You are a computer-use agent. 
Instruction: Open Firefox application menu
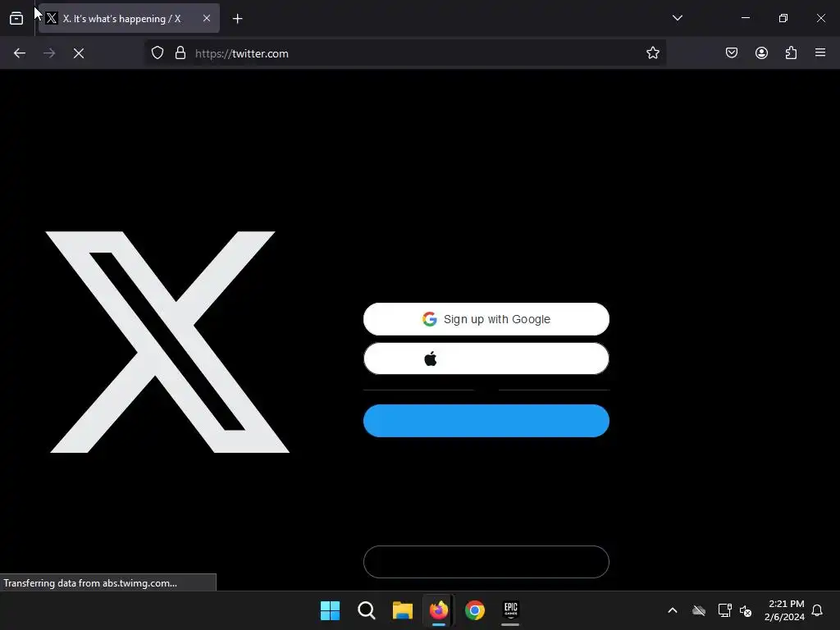(x=820, y=53)
